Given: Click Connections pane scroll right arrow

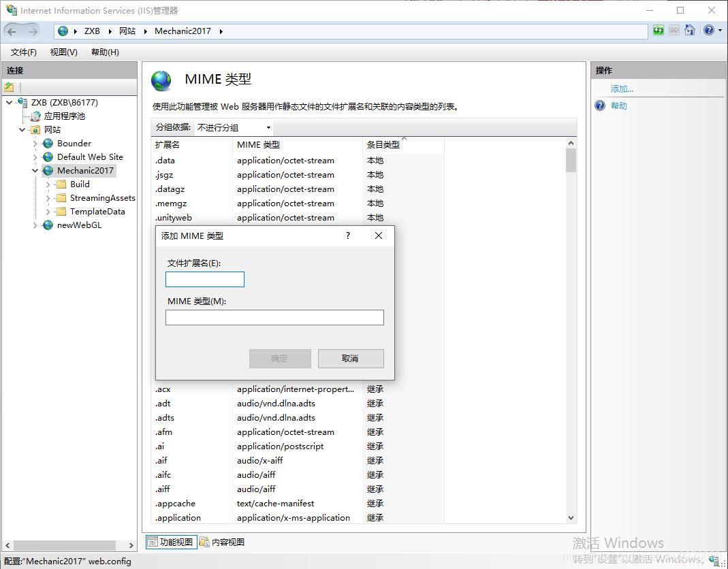Looking at the screenshot, I should point(131,545).
